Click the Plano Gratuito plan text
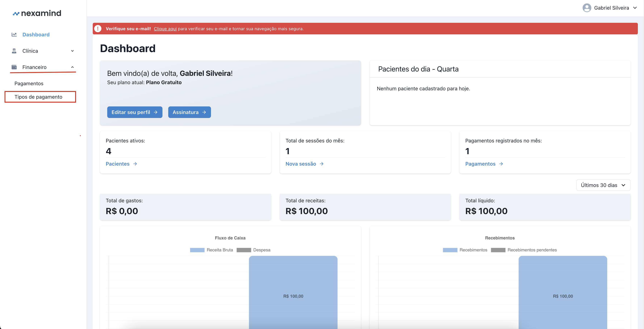The image size is (644, 329). coord(164,83)
